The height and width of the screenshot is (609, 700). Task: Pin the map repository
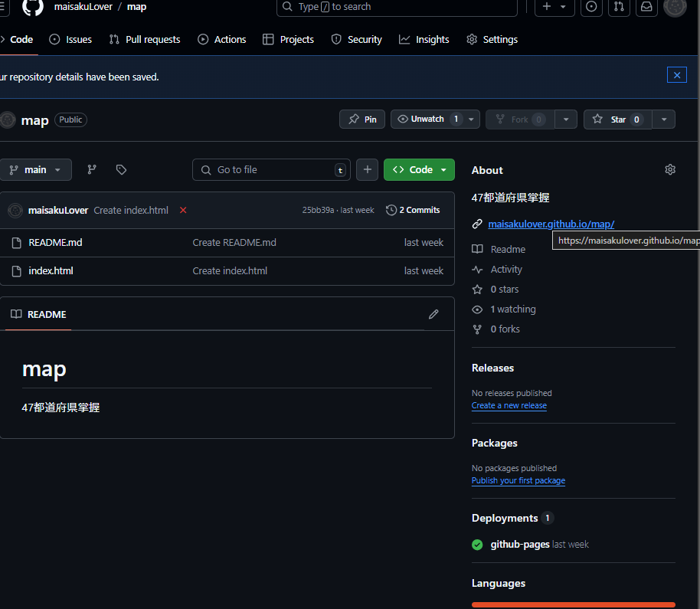[362, 120]
